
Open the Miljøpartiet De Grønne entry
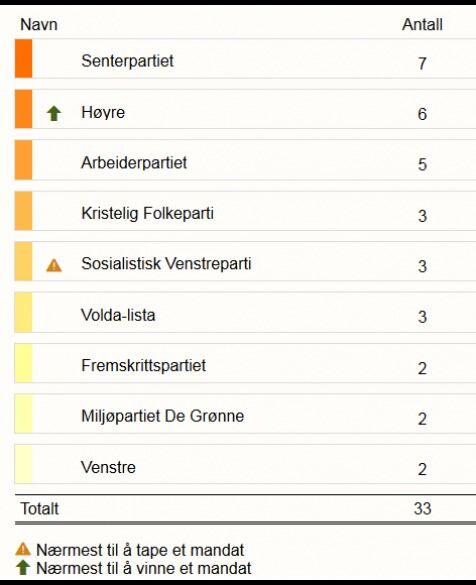click(x=245, y=413)
